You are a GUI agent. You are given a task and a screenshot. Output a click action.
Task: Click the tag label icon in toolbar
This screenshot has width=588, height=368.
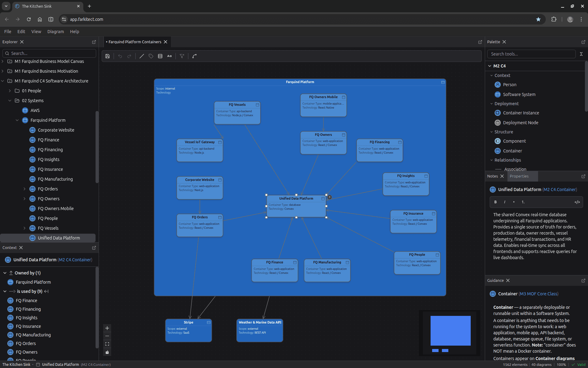coord(151,56)
